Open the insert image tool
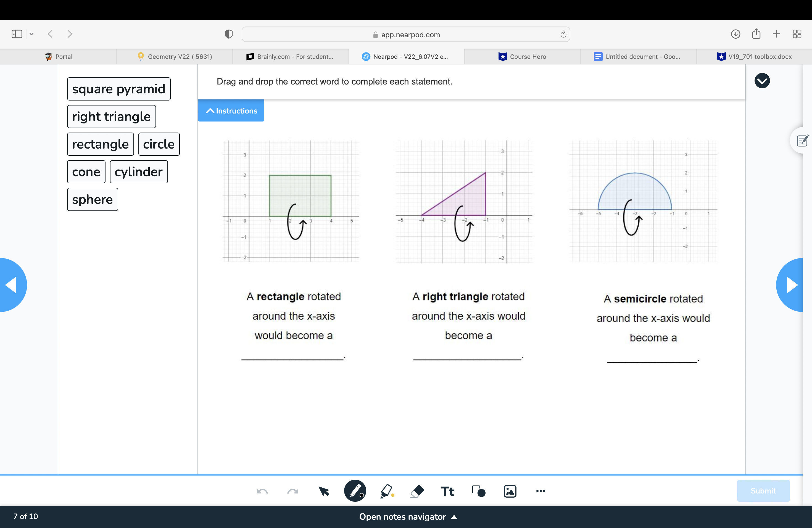The height and width of the screenshot is (528, 812). click(510, 491)
